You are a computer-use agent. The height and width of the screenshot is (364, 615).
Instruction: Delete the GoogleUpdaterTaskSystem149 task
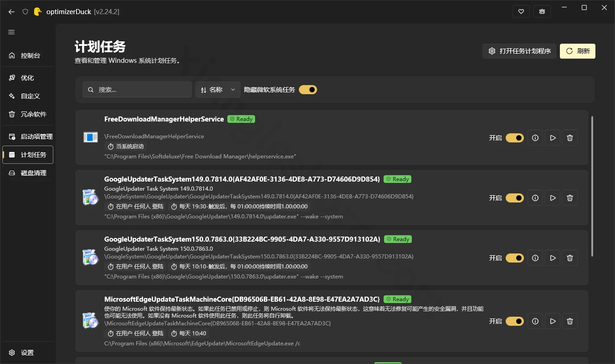coord(570,198)
